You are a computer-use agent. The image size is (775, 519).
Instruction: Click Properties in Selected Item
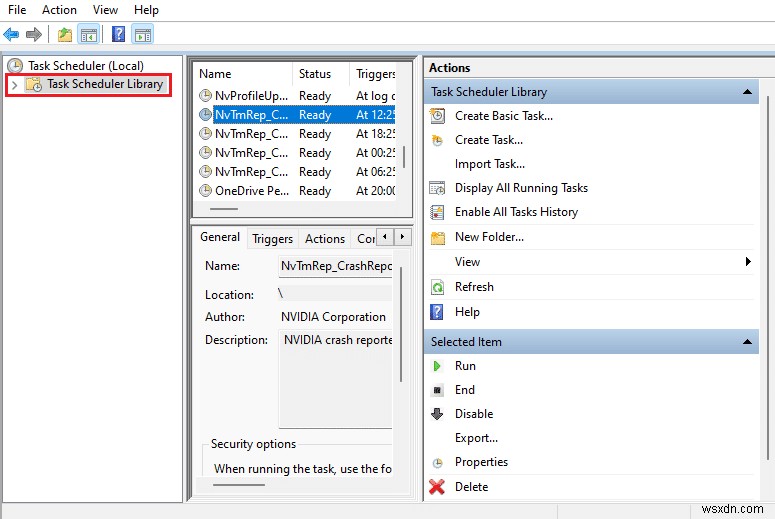click(481, 462)
